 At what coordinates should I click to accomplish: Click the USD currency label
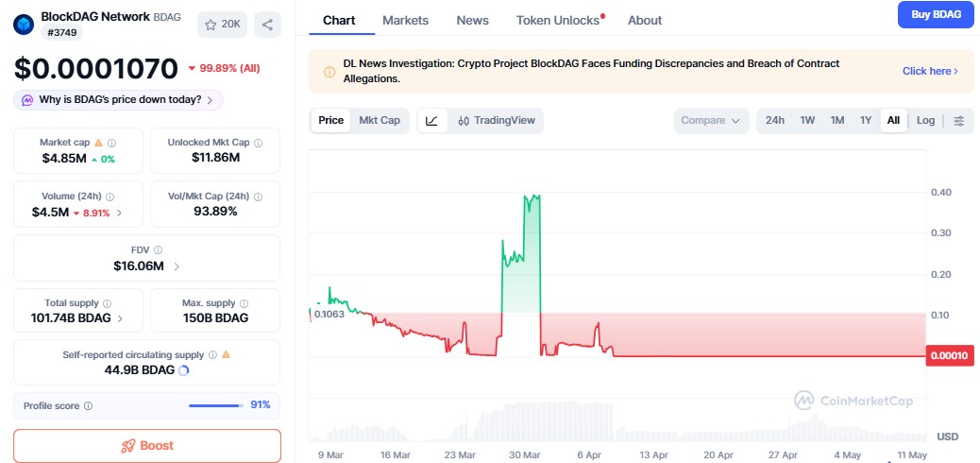click(x=948, y=437)
